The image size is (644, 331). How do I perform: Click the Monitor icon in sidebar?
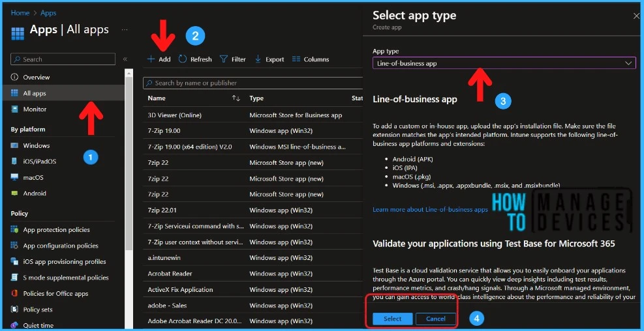pyautogui.click(x=14, y=109)
